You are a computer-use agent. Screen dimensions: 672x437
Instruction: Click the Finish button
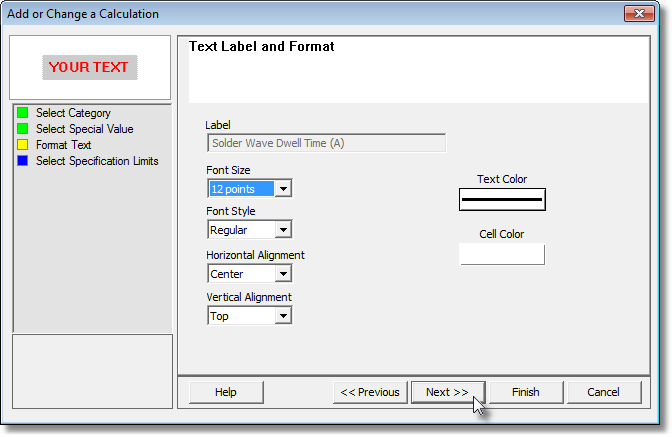tap(526, 392)
